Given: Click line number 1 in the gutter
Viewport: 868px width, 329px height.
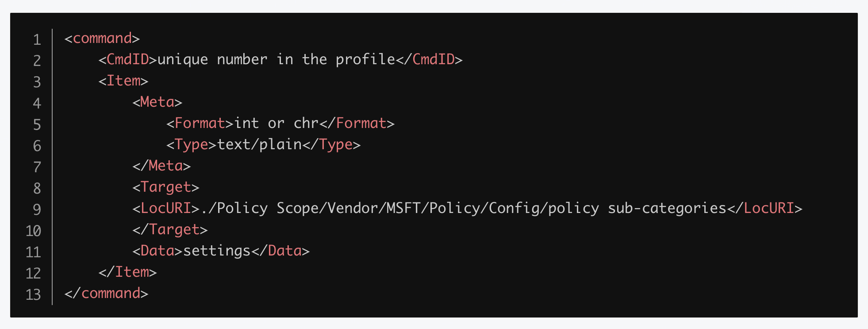Looking at the screenshot, I should click(37, 40).
